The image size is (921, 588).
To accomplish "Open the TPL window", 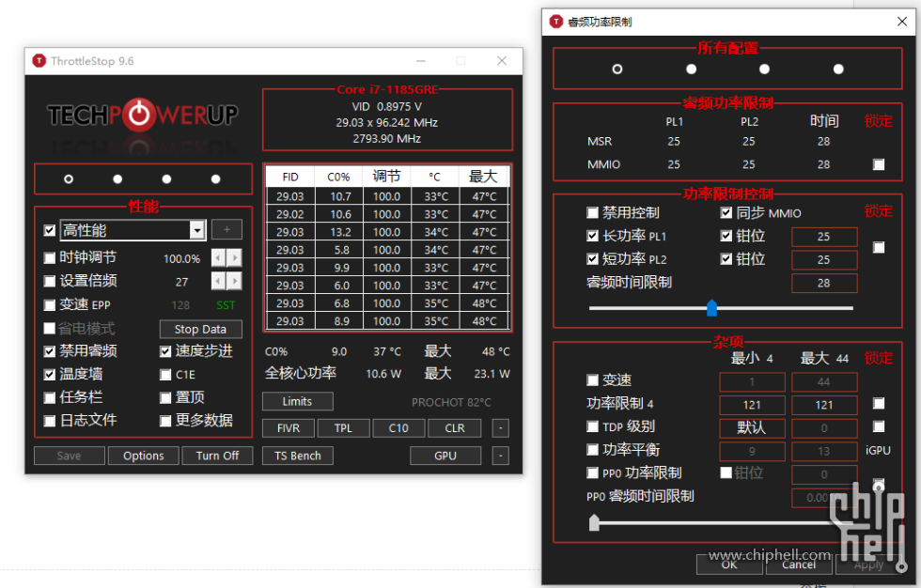I will [344, 428].
